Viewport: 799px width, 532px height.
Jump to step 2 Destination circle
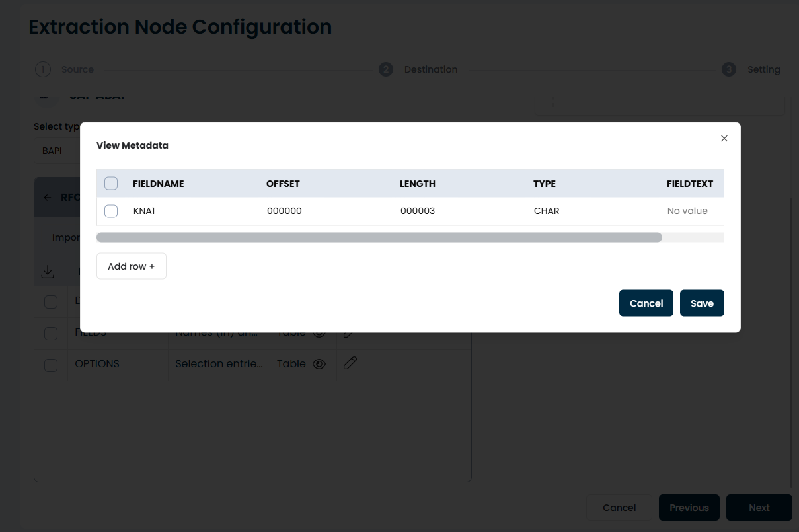[385, 69]
